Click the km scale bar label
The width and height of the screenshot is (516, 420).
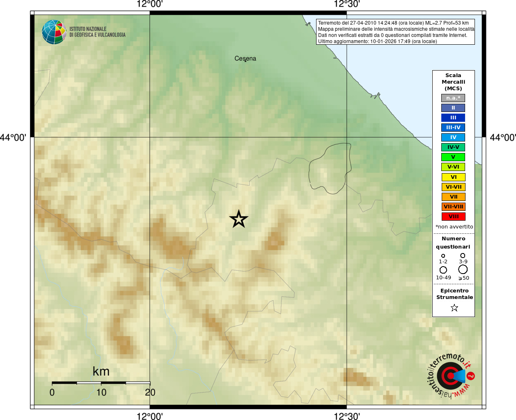(x=101, y=371)
